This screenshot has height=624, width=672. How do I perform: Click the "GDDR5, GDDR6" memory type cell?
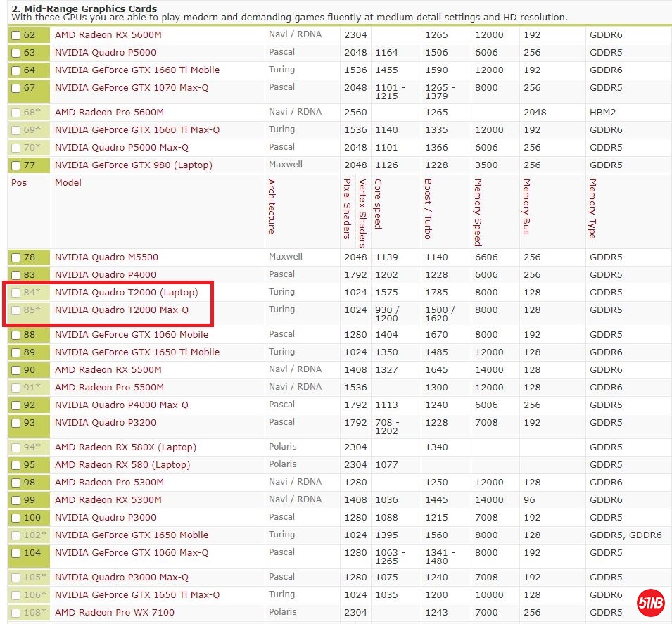[626, 535]
